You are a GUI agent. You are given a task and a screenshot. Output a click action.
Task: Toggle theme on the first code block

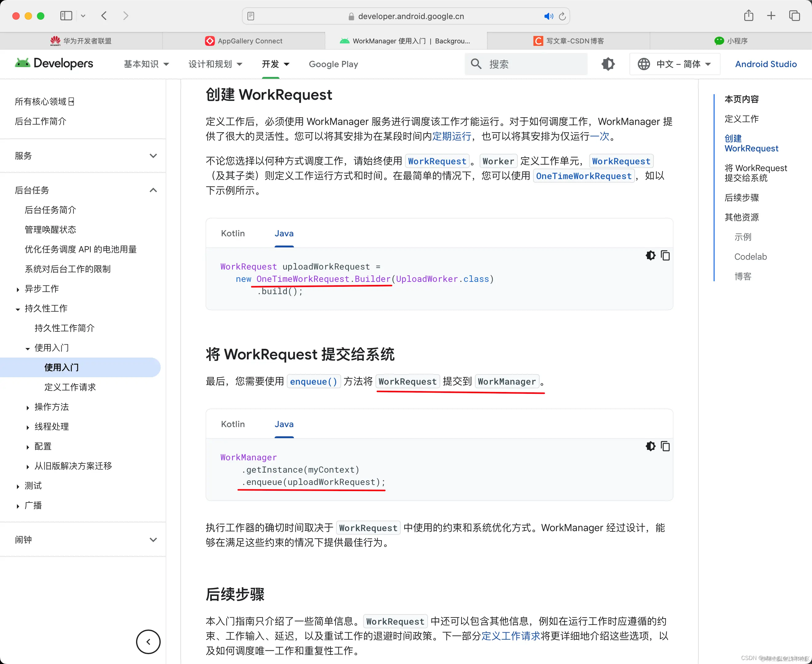coord(650,255)
